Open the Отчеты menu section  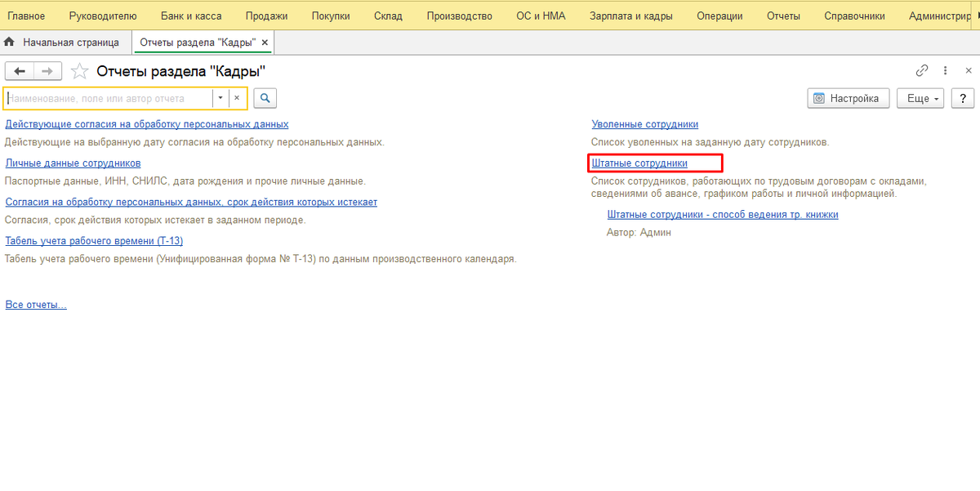[783, 16]
